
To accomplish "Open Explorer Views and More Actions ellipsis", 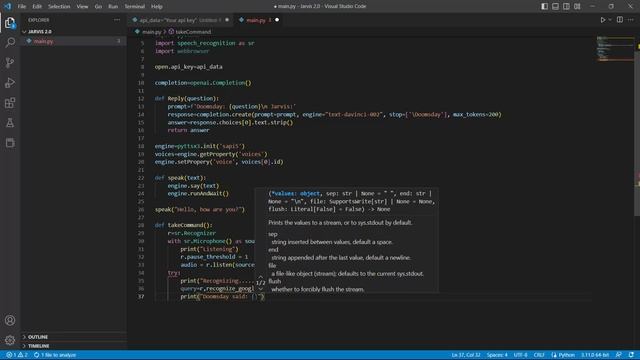I will pos(117,20).
